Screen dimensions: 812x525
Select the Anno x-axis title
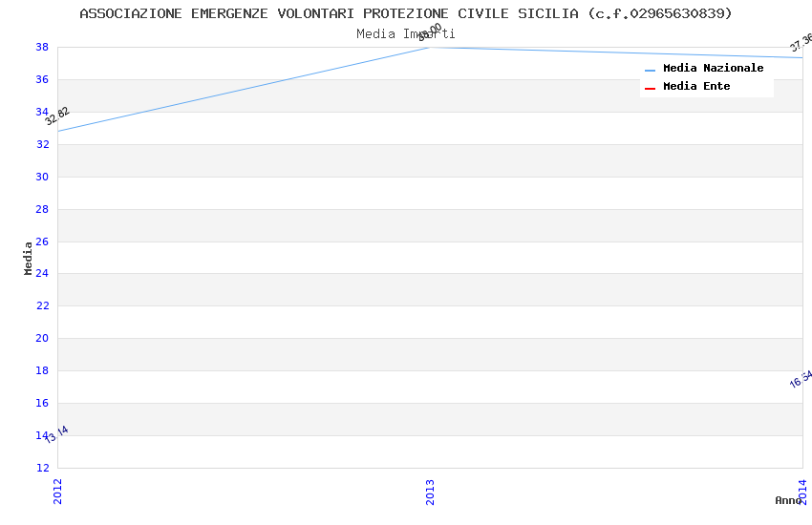pos(787,500)
